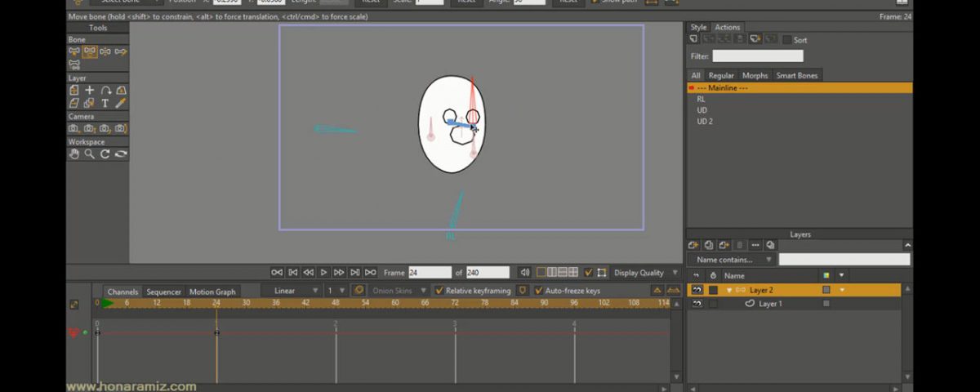
Task: Click the new layer icon in Layers panel
Action: point(693,245)
